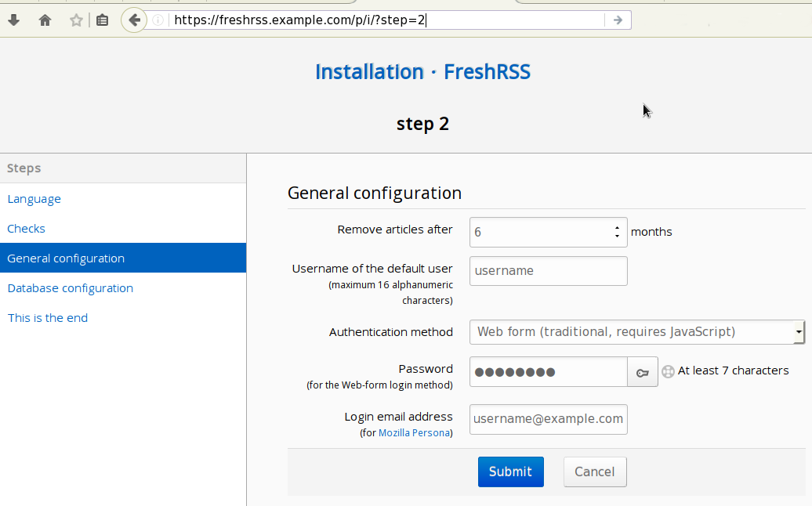This screenshot has height=506, width=812.
Task: Bookmark this page with the star icon
Action: 76,20
